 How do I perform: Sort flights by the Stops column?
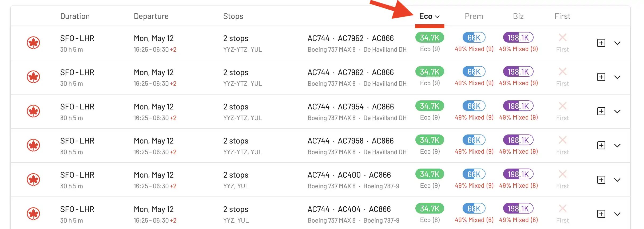[233, 16]
